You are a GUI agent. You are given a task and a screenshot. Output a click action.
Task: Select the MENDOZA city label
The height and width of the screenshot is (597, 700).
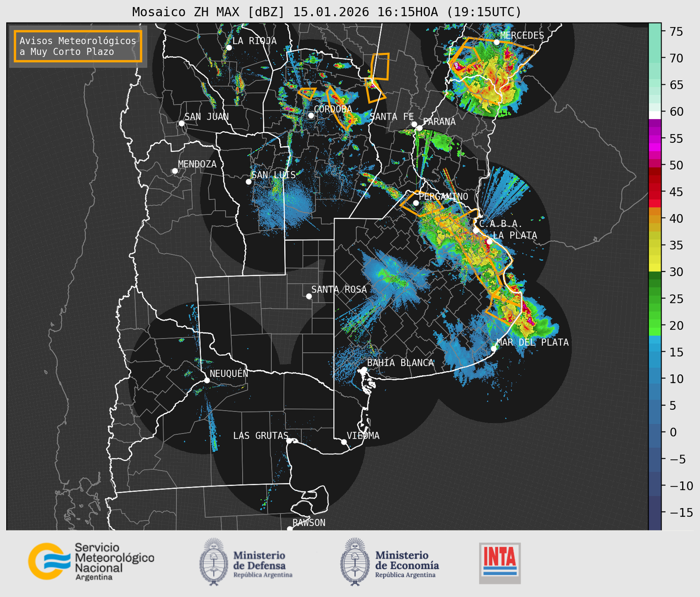tap(197, 164)
